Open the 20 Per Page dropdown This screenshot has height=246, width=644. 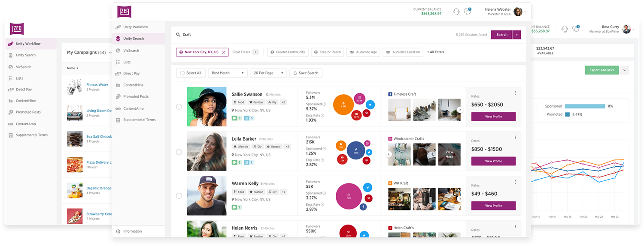(x=268, y=73)
